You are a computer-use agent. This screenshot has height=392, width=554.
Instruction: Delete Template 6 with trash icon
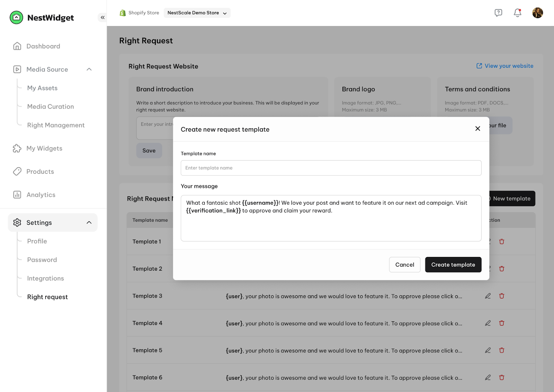502,377
